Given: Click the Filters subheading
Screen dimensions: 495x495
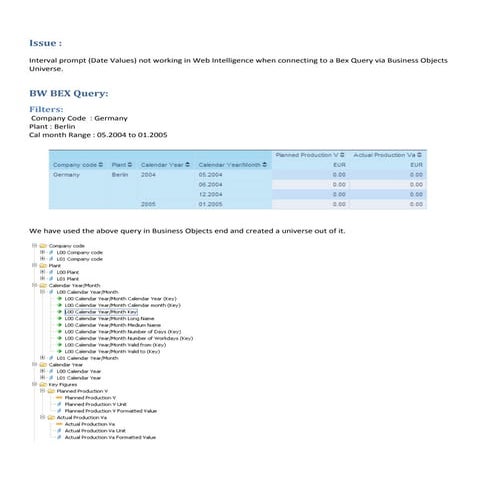Looking at the screenshot, I should coord(46,109).
